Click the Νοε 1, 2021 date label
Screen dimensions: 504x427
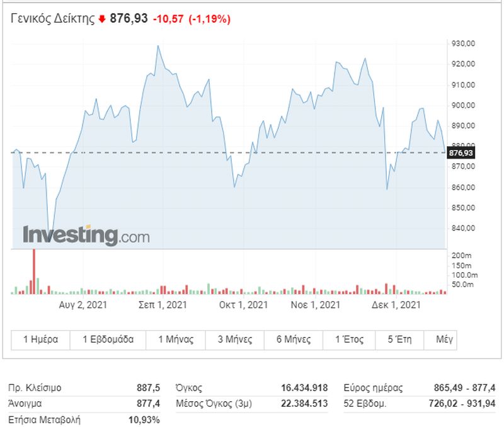pyautogui.click(x=316, y=305)
